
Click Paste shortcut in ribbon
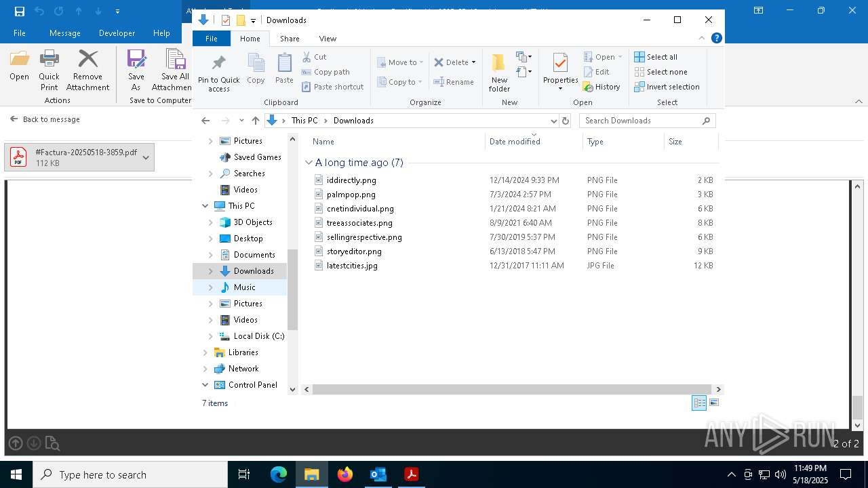tap(332, 87)
